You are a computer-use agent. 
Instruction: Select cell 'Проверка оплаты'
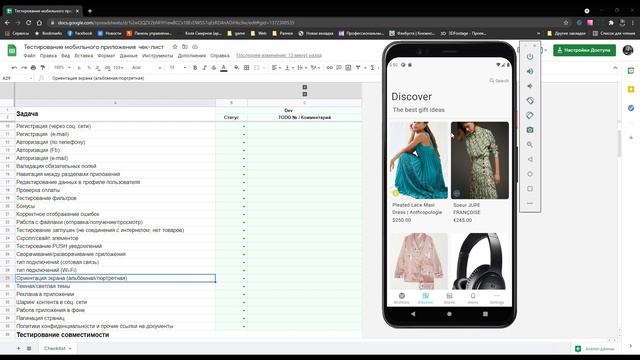[x=115, y=190]
